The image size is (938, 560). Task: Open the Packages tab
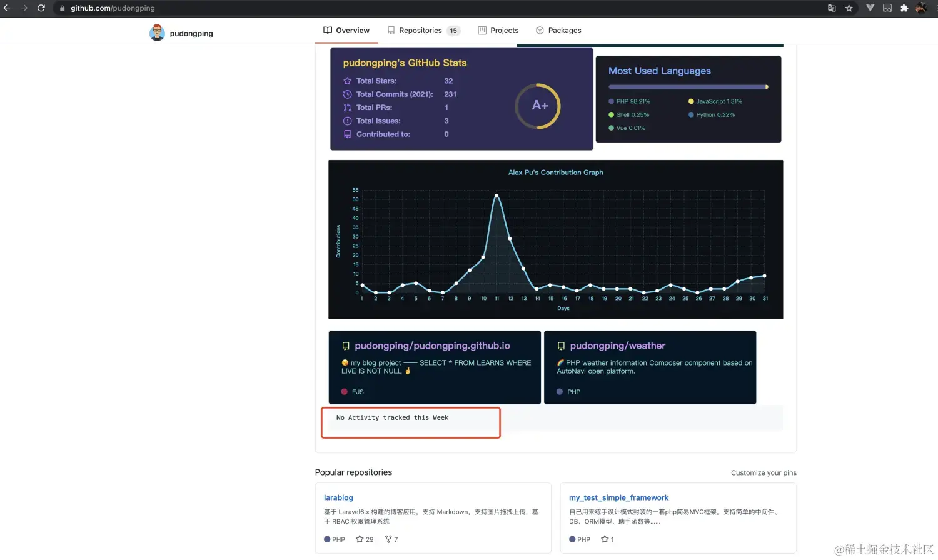tap(558, 30)
